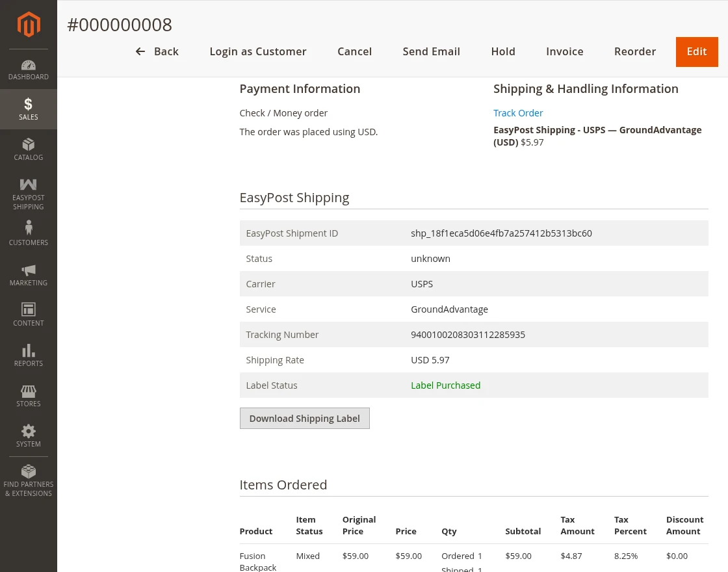This screenshot has width=728, height=572.
Task: Select tracking number 9400100208303112285935
Action: click(x=467, y=334)
